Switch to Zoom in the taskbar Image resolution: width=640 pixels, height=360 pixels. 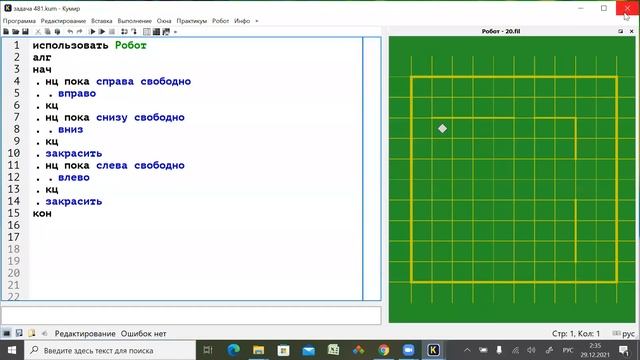(x=408, y=350)
